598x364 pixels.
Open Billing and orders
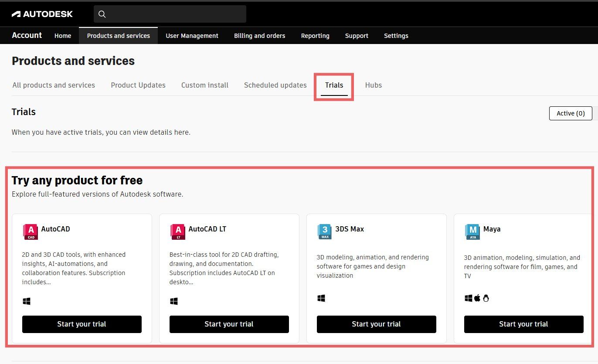(260, 36)
